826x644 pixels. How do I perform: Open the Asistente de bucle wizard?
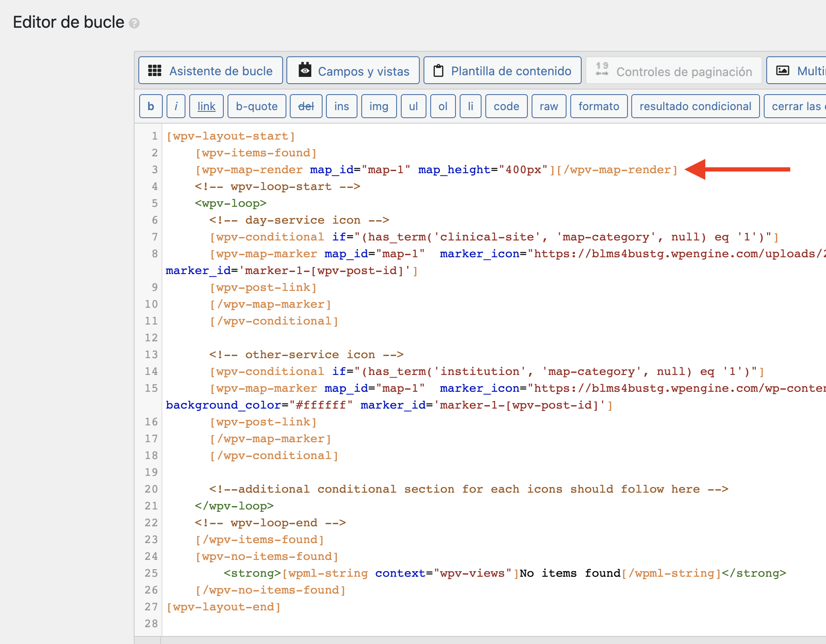(211, 71)
